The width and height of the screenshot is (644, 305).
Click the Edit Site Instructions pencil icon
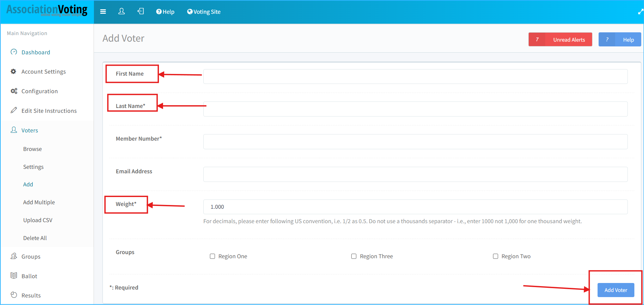14,110
